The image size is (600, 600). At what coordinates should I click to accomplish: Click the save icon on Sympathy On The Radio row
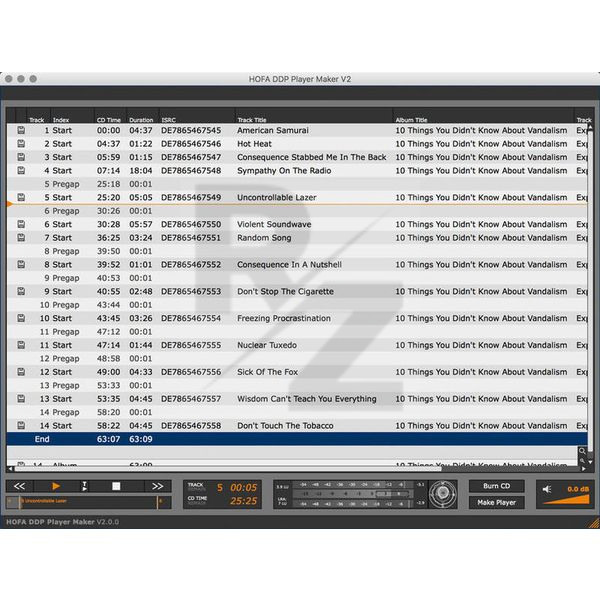click(21, 171)
